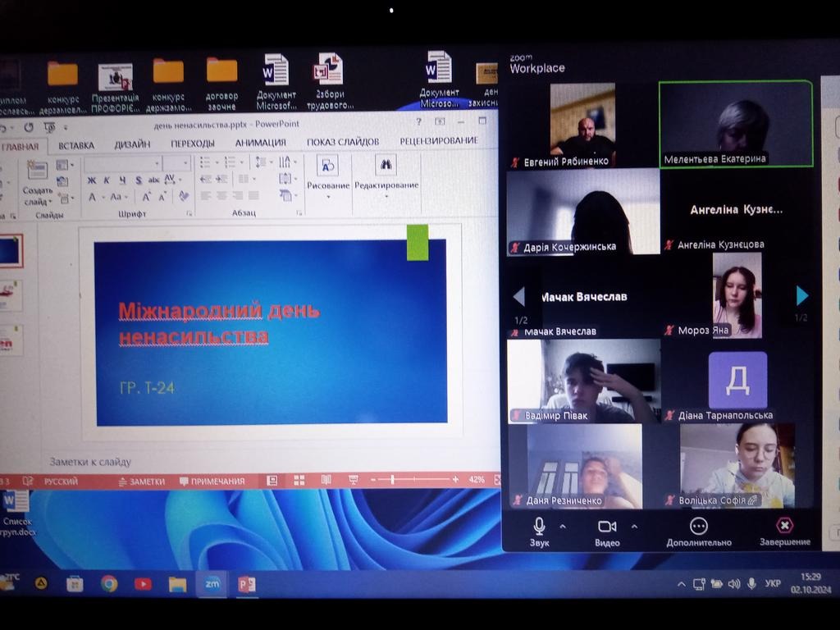Click Repeat icon in quick access toolbar
The image size is (840, 630).
(29, 127)
